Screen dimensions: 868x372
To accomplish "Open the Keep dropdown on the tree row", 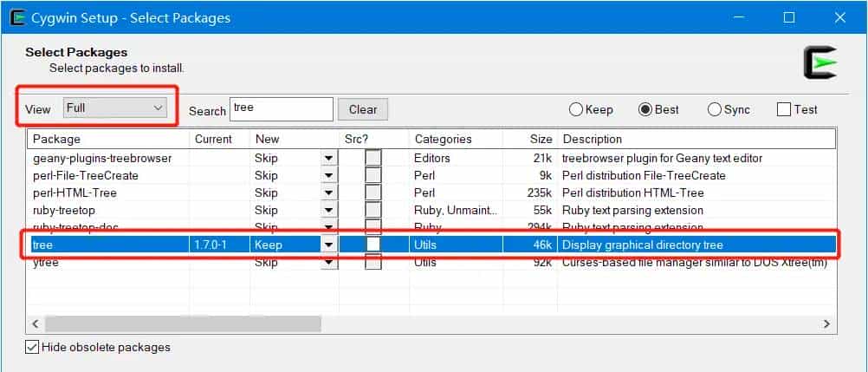I will click(329, 245).
